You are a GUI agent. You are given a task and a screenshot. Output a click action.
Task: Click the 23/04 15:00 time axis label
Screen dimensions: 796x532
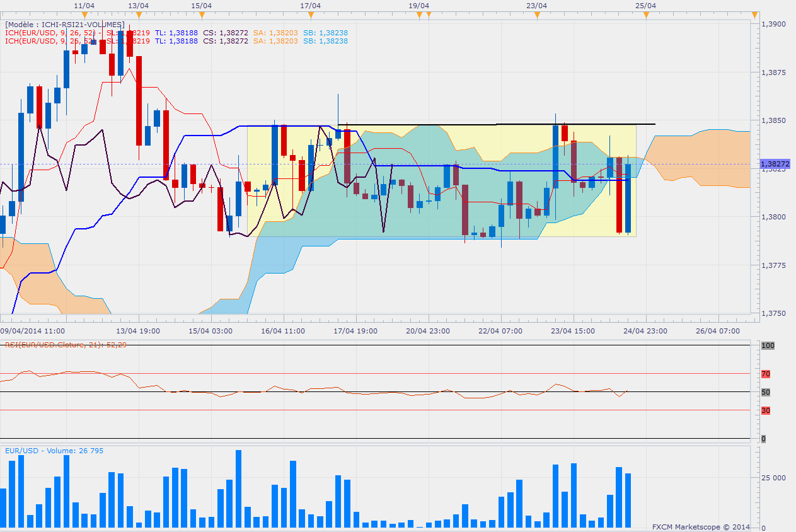[573, 330]
